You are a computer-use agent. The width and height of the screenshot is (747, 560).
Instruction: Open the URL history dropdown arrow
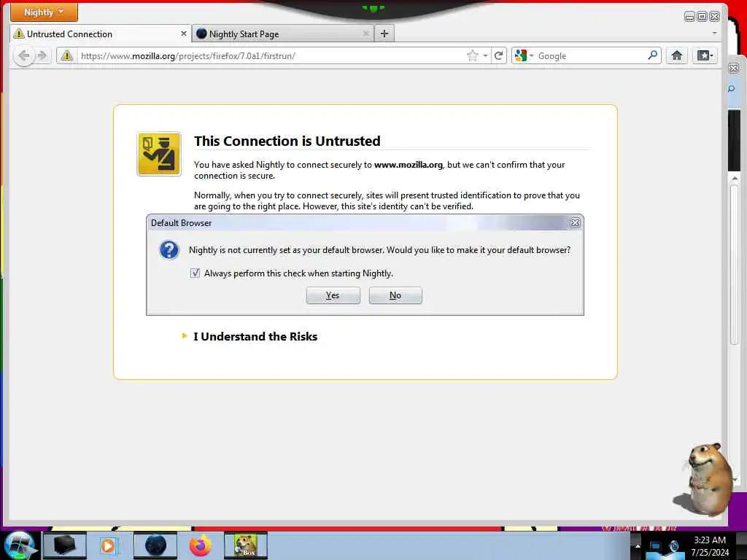pyautogui.click(x=485, y=55)
